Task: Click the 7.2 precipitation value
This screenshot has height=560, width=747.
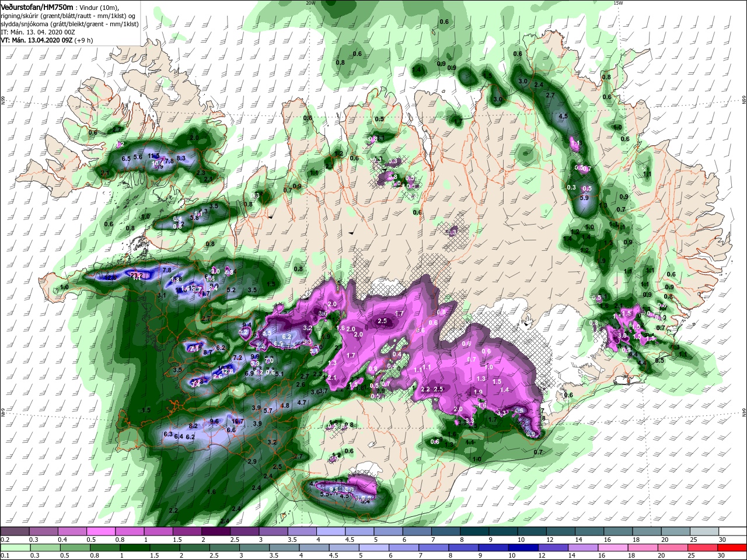Action: [x=238, y=358]
